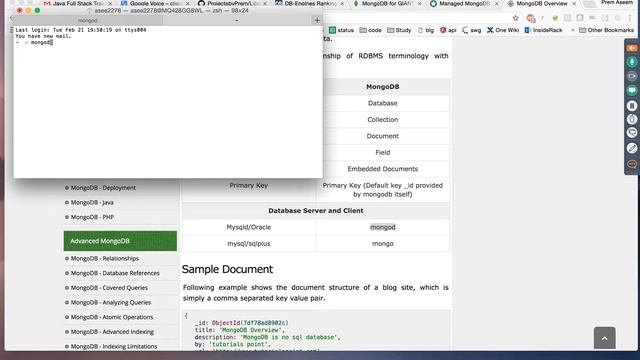Screen dimensions: 640x360
Task: Click the Embedded Documents table cell
Action: (x=382, y=169)
